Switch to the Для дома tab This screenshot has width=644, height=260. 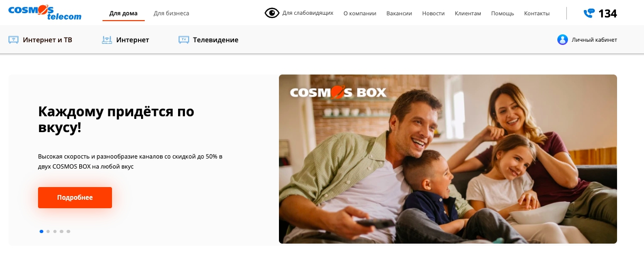[124, 13]
